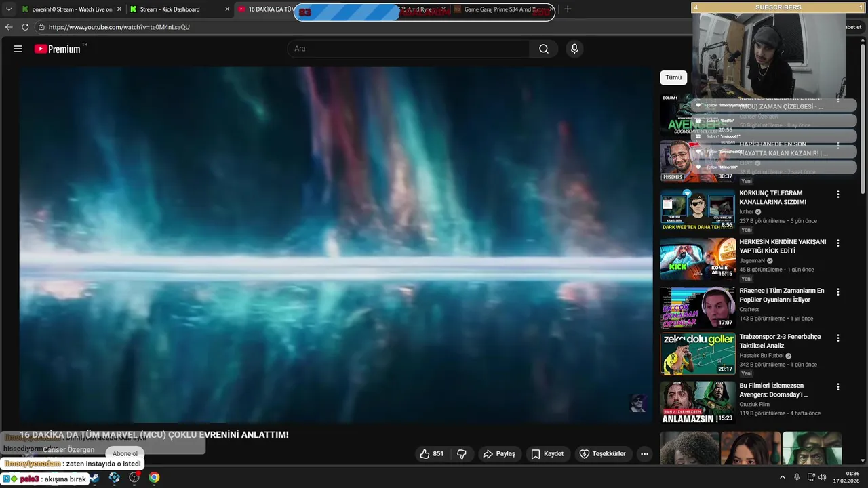Open options for RRaenee video
Viewport: 868px width, 488px height.
838,292
